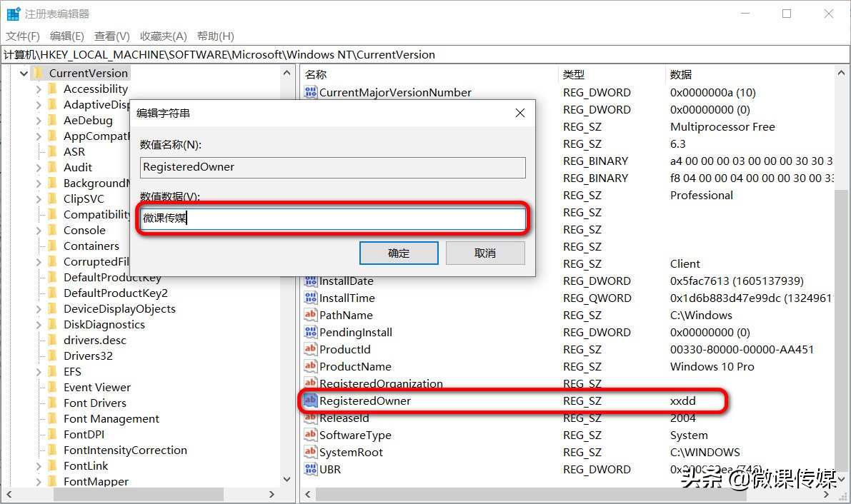This screenshot has height=504, width=851.
Task: Click the Containers folder icon
Action: pos(53,246)
